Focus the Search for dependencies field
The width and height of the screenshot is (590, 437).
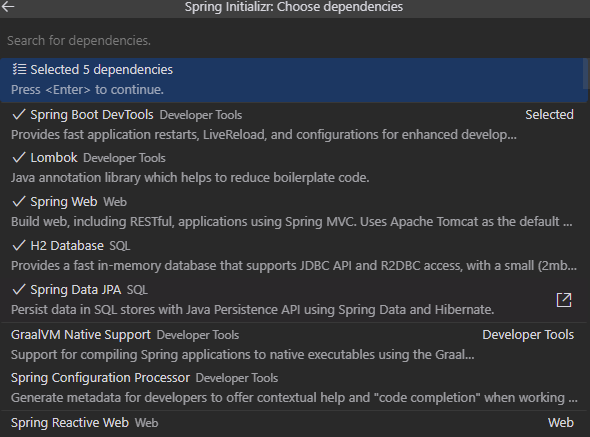click(x=293, y=40)
